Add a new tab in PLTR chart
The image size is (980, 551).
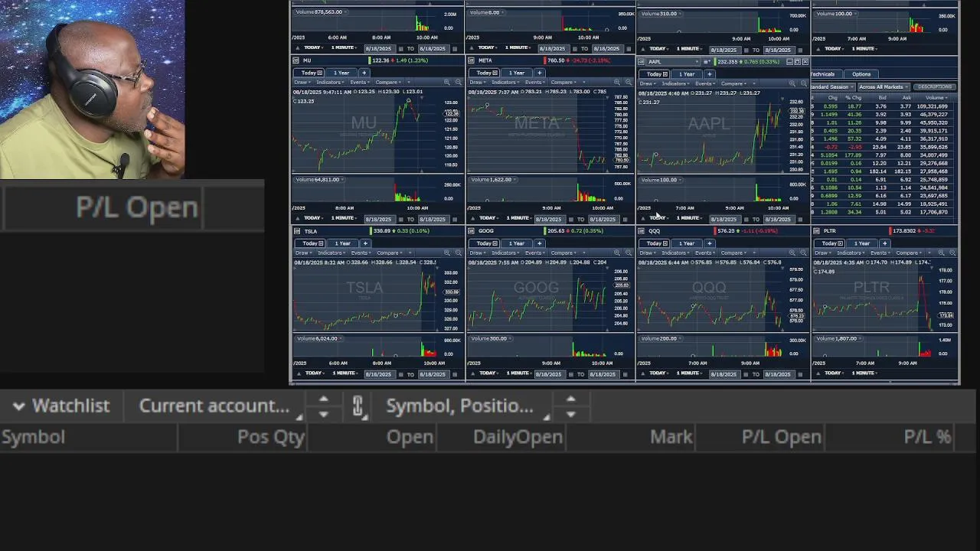pyautogui.click(x=884, y=243)
